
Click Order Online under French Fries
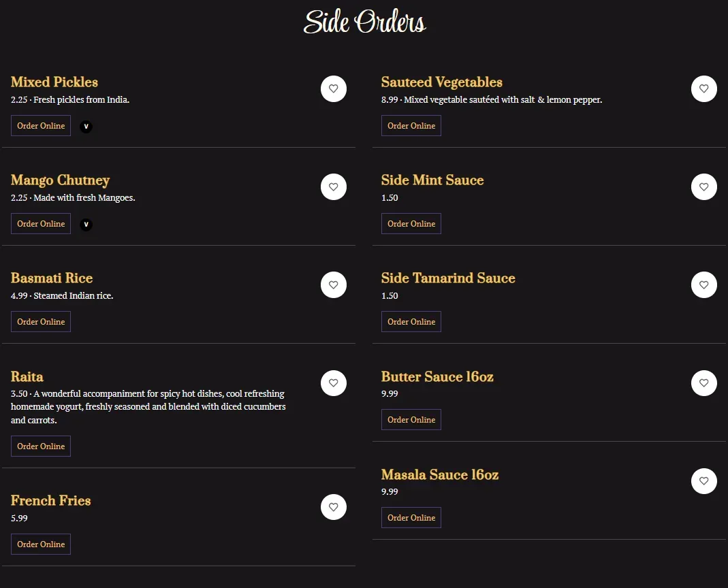pyautogui.click(x=41, y=544)
